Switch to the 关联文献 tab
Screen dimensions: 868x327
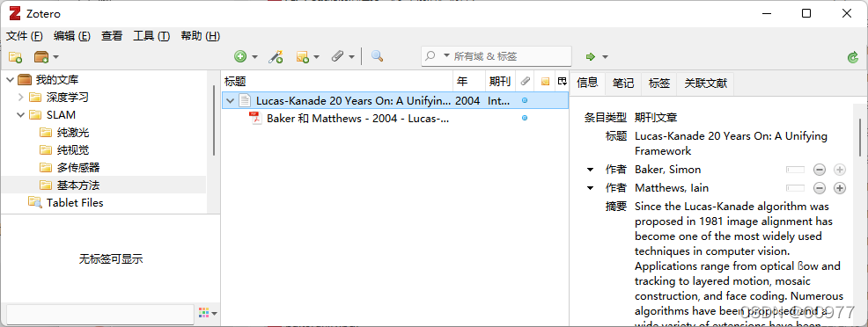point(706,84)
